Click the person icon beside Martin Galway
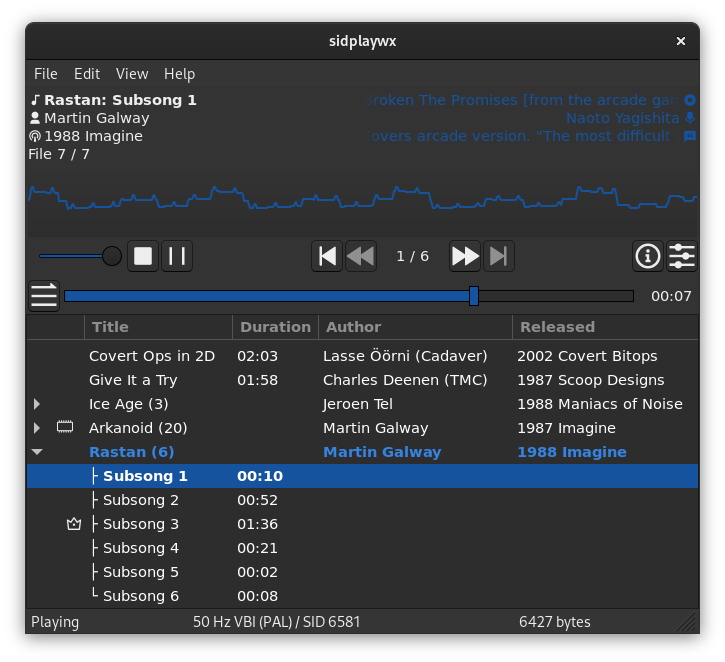The width and height of the screenshot is (725, 662). coord(35,118)
